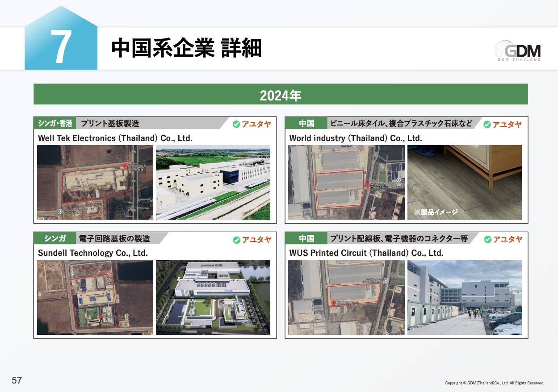Screen dimensions: 558x392
Task: Open the World industry satellite map image
Action: pos(346,182)
